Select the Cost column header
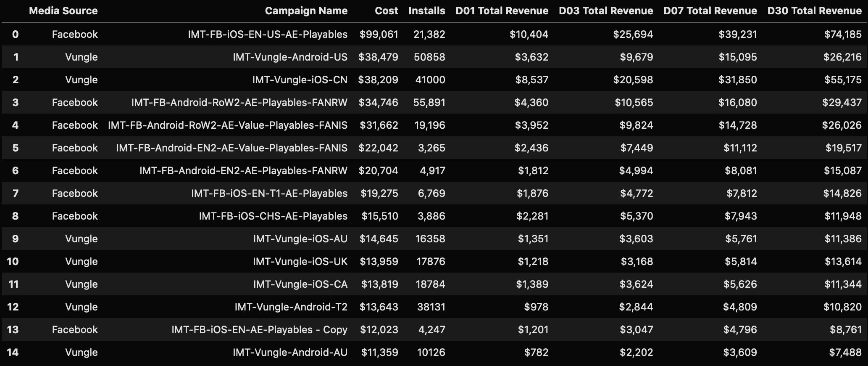This screenshot has width=868, height=366. [386, 11]
